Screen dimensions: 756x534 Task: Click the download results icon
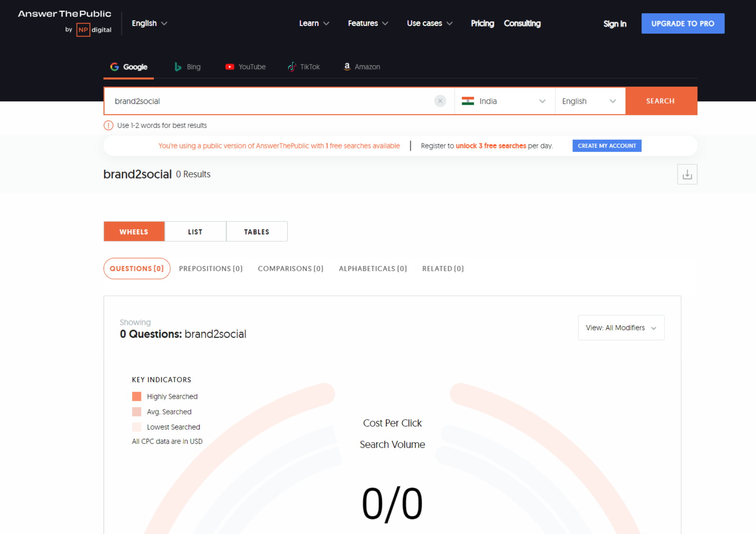pyautogui.click(x=687, y=174)
